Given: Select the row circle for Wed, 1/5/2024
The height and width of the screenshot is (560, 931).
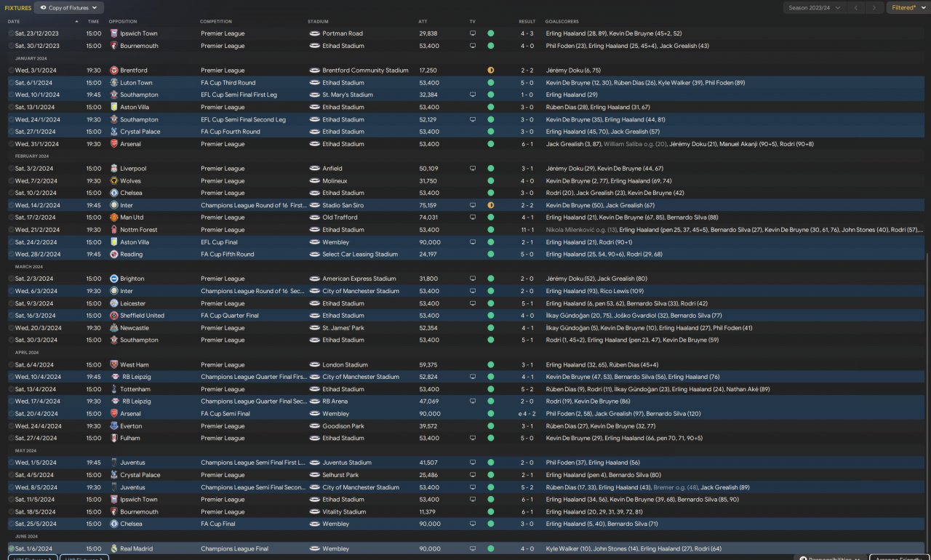Looking at the screenshot, I should coord(11,463).
